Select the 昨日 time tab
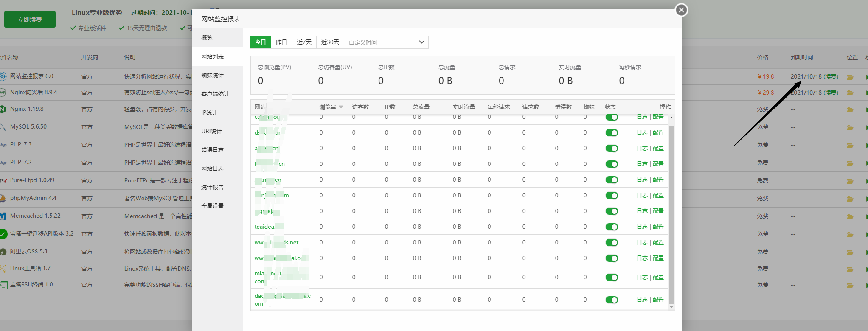 click(x=281, y=42)
